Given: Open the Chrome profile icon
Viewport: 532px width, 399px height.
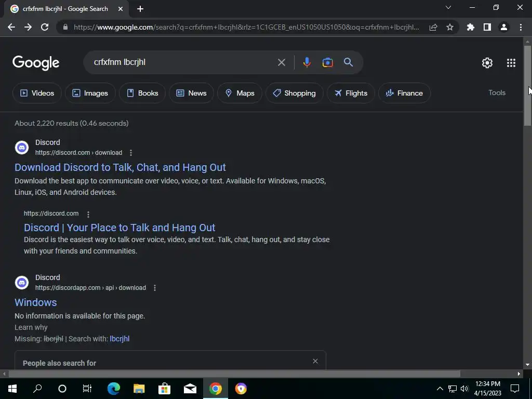Looking at the screenshot, I should coord(504,27).
